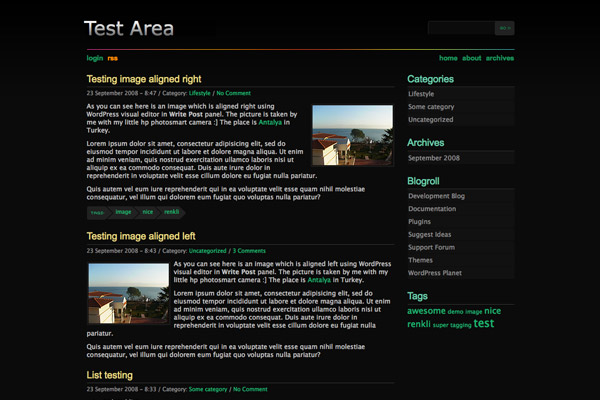Select the 'image' tag below first post
The width and height of the screenshot is (600, 400).
[123, 212]
